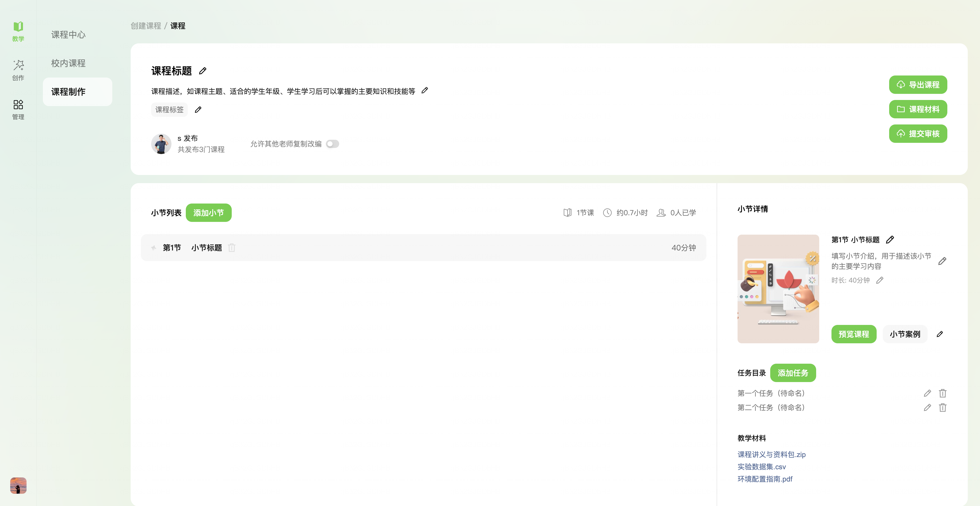Delete 第1节 using its trash icon
Viewport: 980px width, 506px height.
point(232,248)
